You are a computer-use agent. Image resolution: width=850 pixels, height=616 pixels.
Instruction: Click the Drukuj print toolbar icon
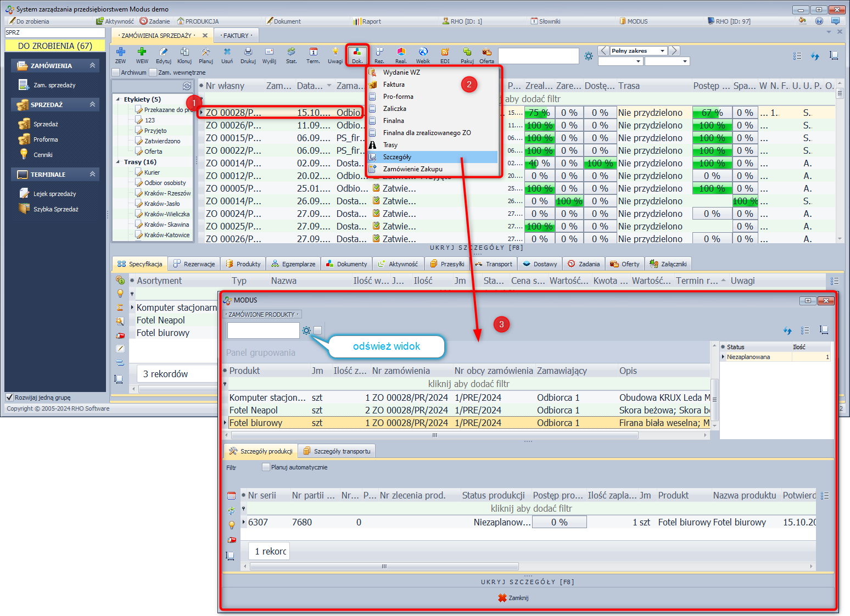click(248, 54)
